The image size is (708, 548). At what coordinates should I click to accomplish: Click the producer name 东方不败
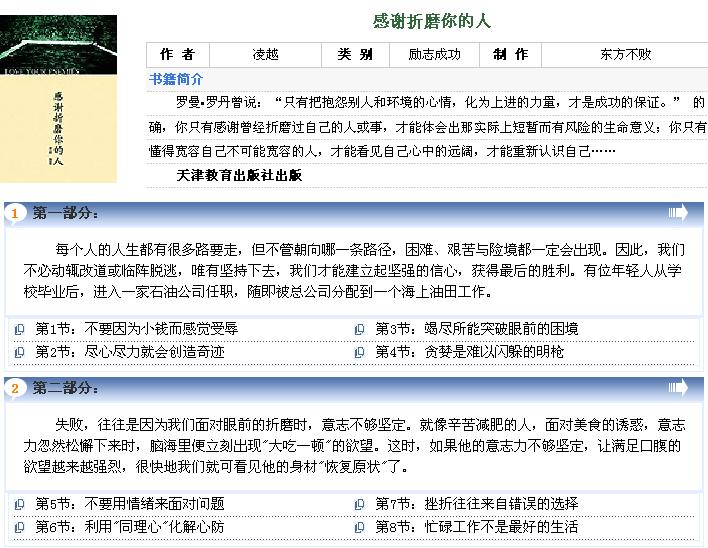(625, 54)
